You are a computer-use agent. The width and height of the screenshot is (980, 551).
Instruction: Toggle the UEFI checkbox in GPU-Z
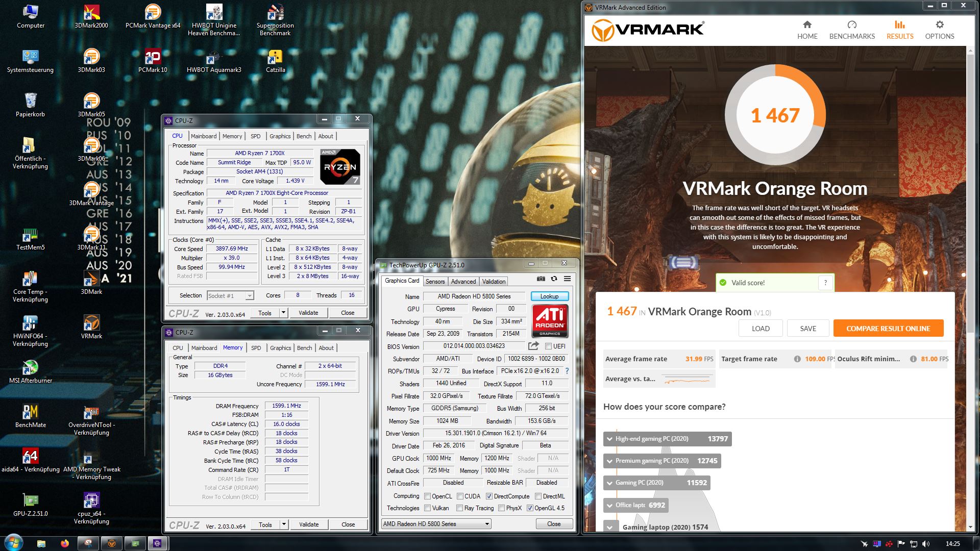pyautogui.click(x=548, y=346)
